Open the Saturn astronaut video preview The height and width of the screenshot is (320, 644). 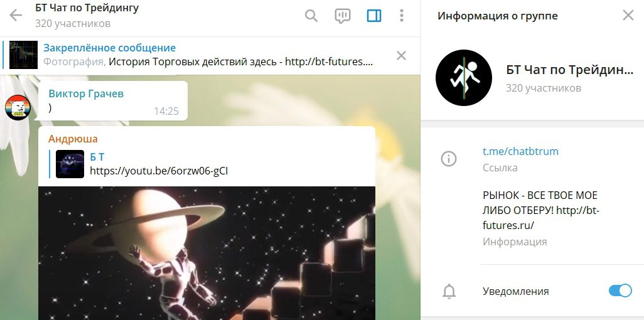[207, 253]
